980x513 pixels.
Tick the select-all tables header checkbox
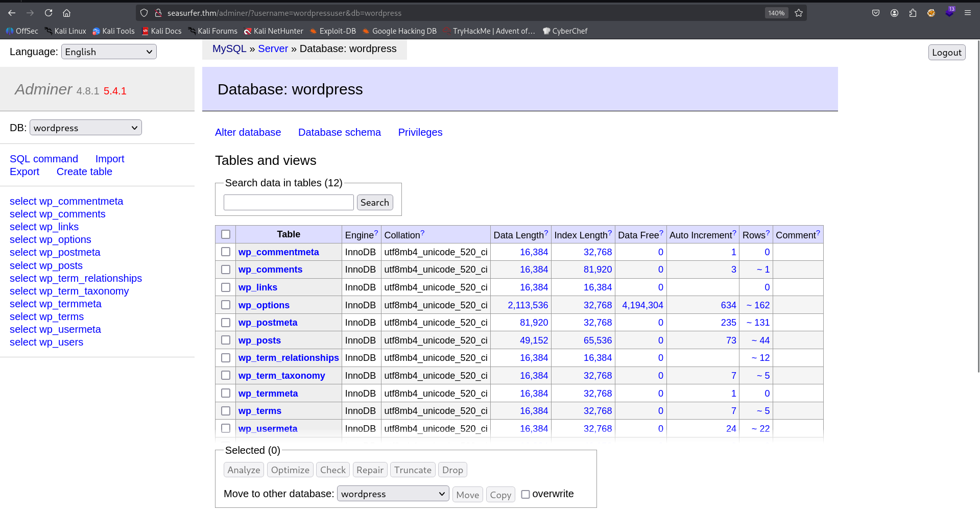tap(226, 234)
